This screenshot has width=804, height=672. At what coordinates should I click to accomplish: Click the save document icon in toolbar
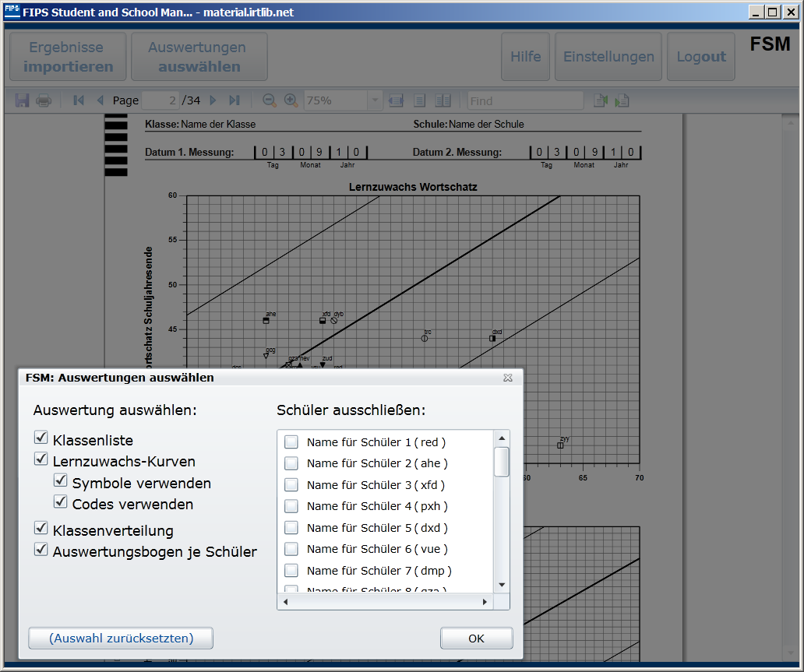22,100
